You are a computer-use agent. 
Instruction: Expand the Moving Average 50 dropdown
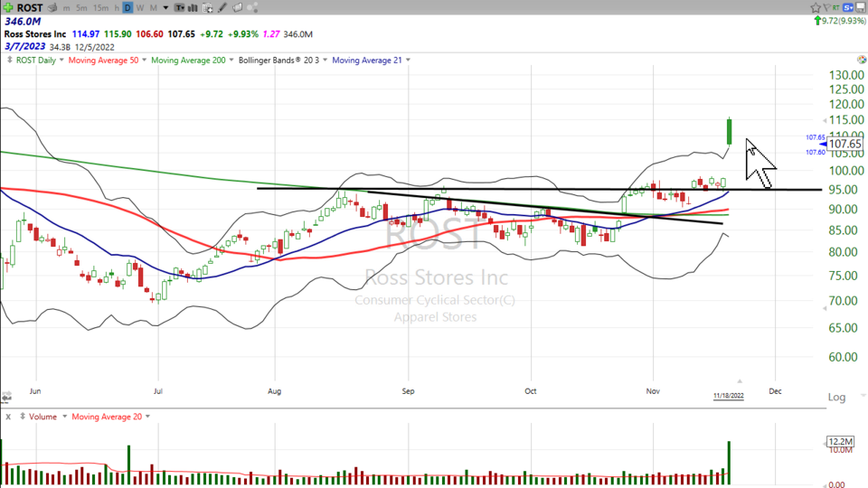point(144,60)
